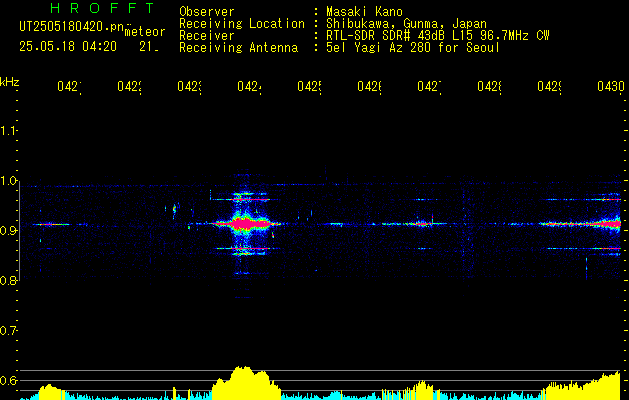Image resolution: width=629 pixels, height=400 pixels.
Task: Click the 0423 time marker
Action: tap(189, 86)
